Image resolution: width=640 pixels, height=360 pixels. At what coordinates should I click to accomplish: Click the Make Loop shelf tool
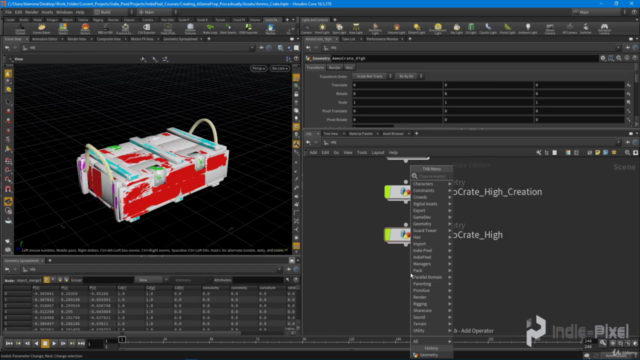[210, 29]
